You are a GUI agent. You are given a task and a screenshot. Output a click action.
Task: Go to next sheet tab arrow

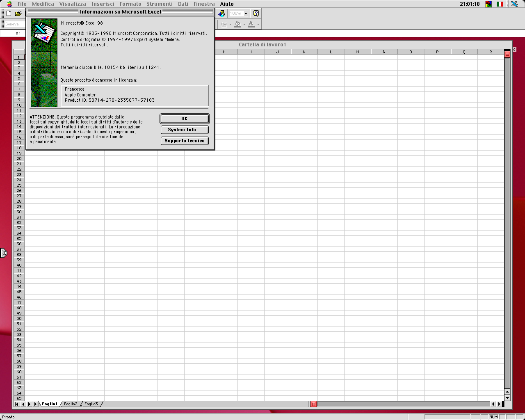(x=29, y=404)
